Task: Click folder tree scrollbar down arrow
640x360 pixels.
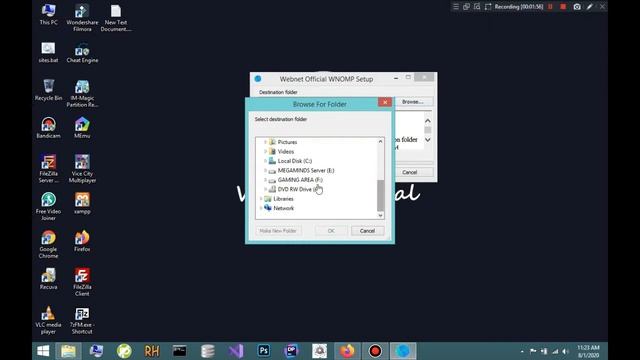Action: [380, 216]
